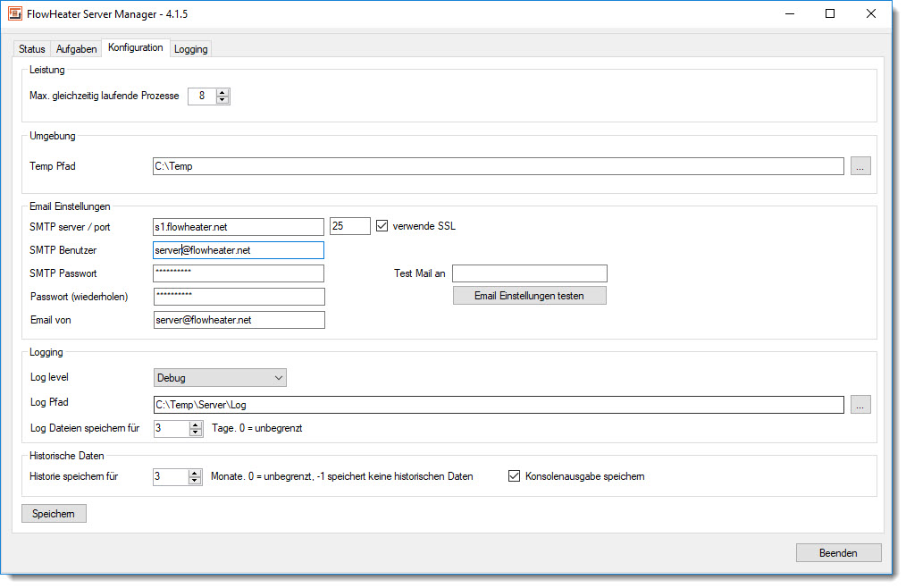Decrease Historie speichern für months
The width and height of the screenshot is (906, 588).
point(195,481)
